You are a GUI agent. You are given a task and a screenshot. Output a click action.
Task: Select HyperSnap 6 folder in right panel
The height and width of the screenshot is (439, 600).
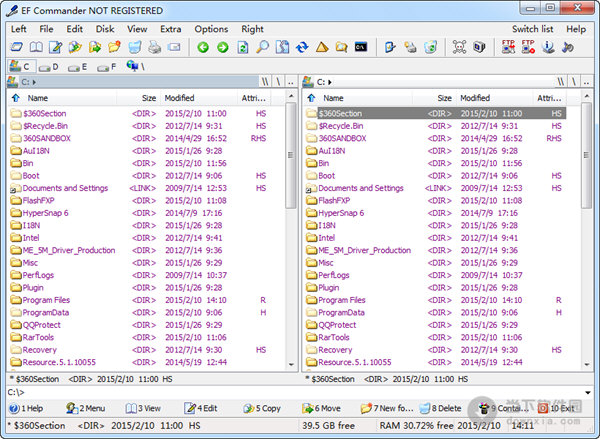[x=341, y=213]
